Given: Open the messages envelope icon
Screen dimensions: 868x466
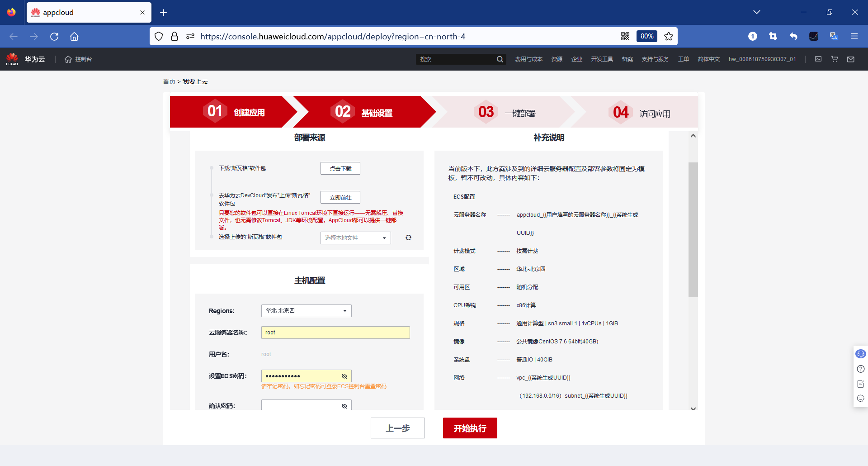Looking at the screenshot, I should click(850, 59).
